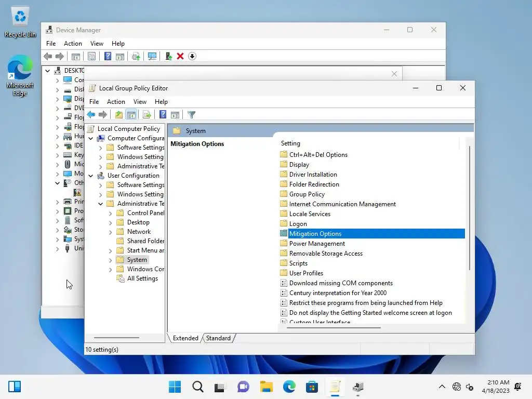
Task: Expand System tree node chevron
Action: pos(110,260)
